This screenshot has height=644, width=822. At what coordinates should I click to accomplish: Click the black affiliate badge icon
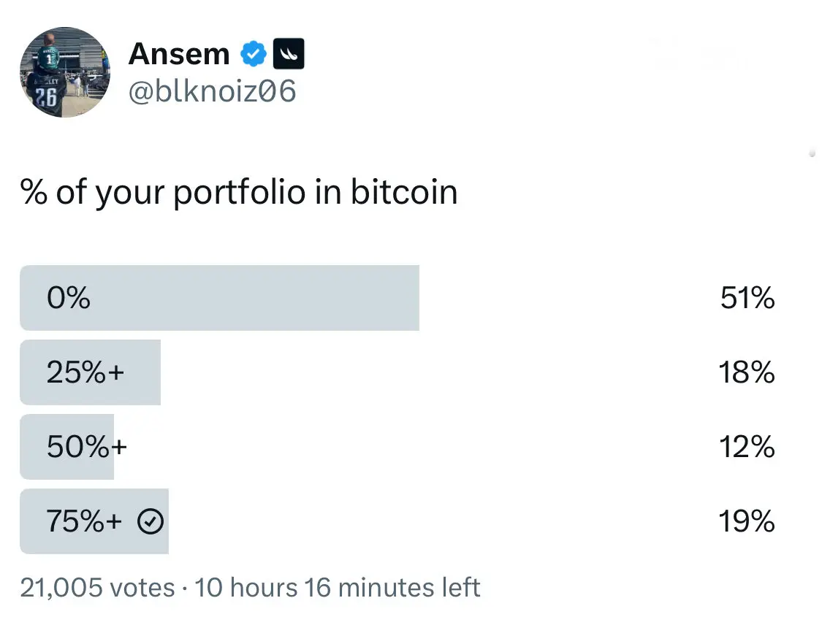pyautogui.click(x=289, y=53)
